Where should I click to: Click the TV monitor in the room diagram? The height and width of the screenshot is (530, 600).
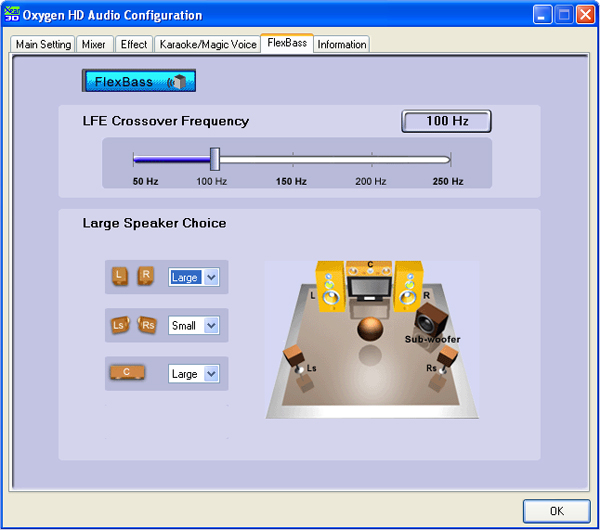(369, 290)
